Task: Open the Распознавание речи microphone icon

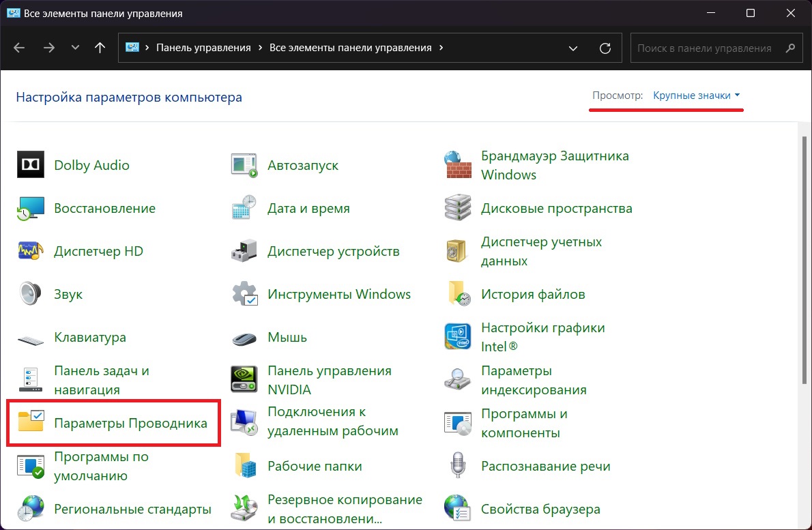Action: tap(458, 465)
